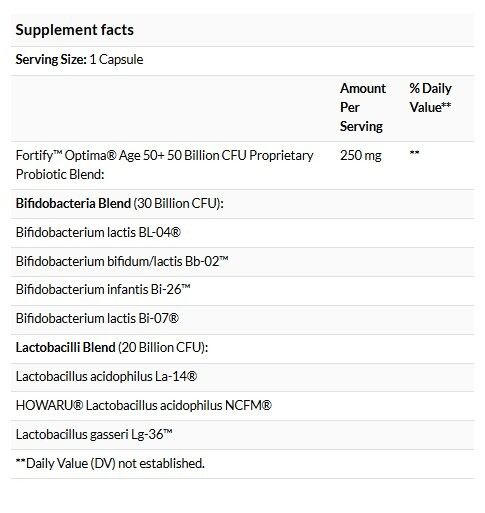Click the bold Lactobacilli Blend label

tap(66, 348)
